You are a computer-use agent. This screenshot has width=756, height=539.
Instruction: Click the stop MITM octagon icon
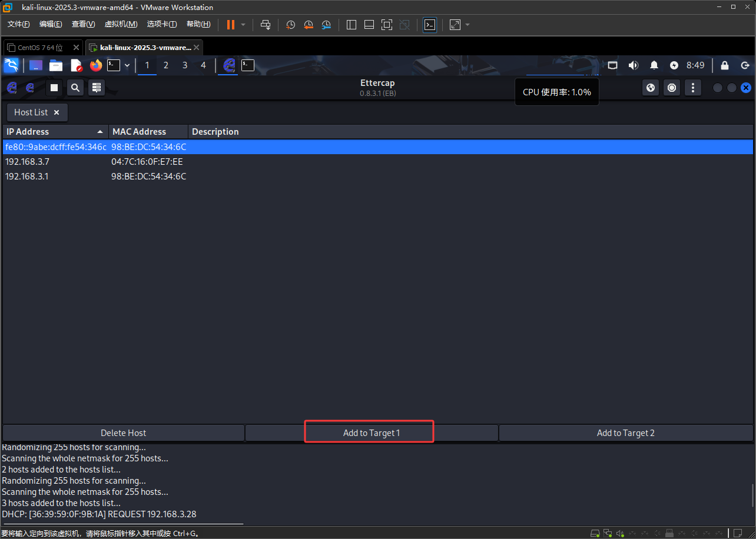coord(672,88)
